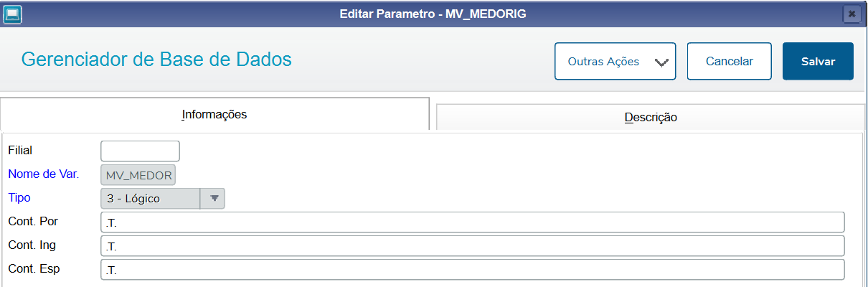Open the Descrição tab
Screen dimensions: 868x287
pyautogui.click(x=651, y=117)
